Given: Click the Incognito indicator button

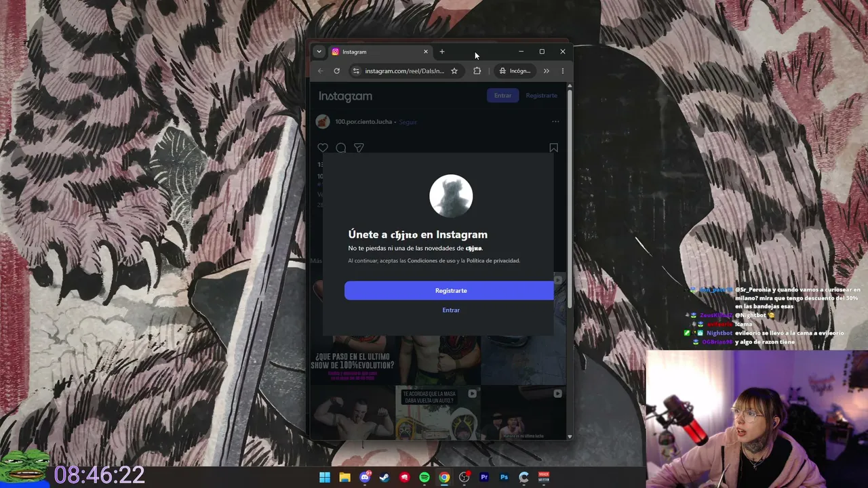Looking at the screenshot, I should click(x=515, y=70).
